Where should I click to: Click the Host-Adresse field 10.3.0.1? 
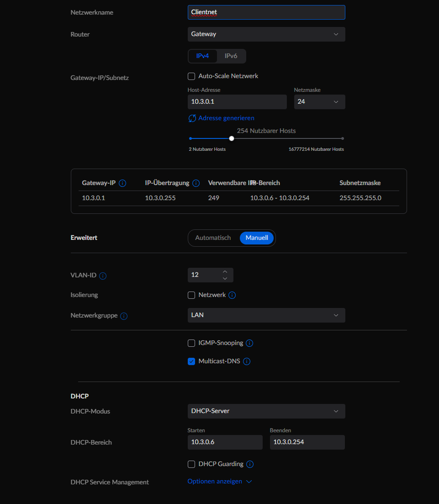point(237,101)
